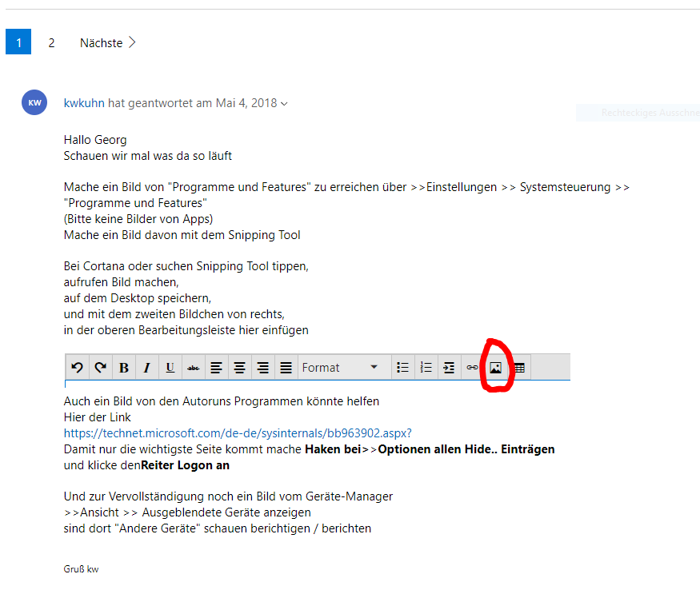Click 'Auch ein Bild von den Autoruns Programmen' line

click(x=222, y=401)
